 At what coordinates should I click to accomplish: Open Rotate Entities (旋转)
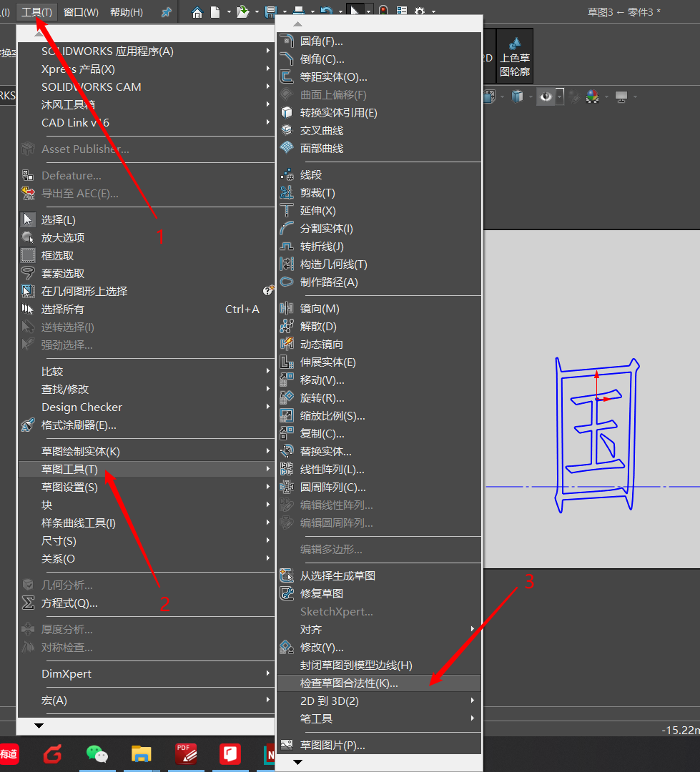coord(379,398)
